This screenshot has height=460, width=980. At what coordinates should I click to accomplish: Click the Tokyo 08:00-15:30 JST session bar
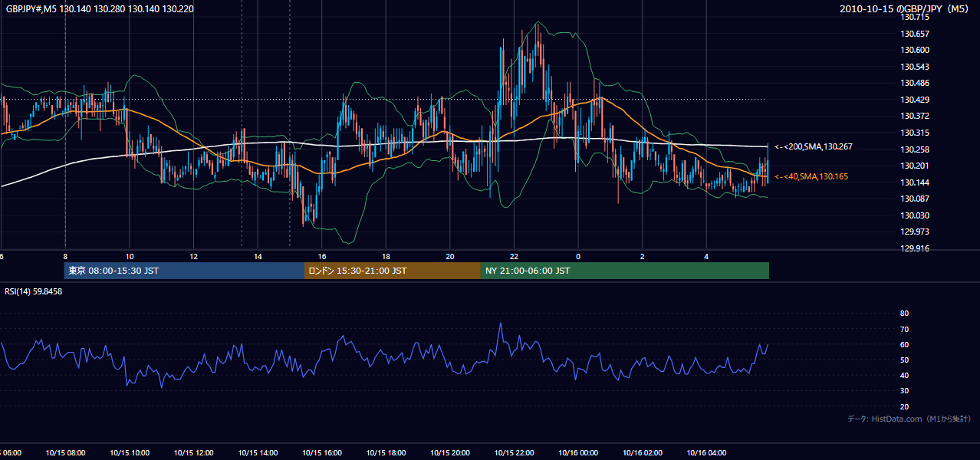point(185,271)
